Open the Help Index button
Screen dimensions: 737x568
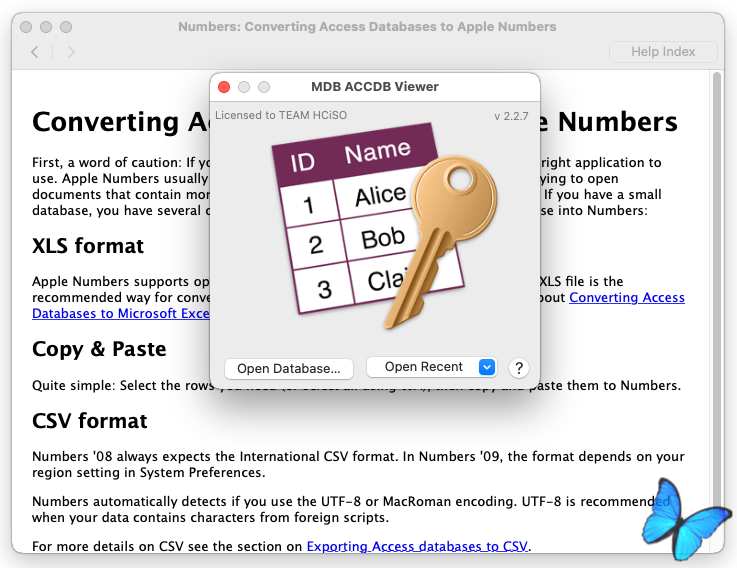[663, 52]
